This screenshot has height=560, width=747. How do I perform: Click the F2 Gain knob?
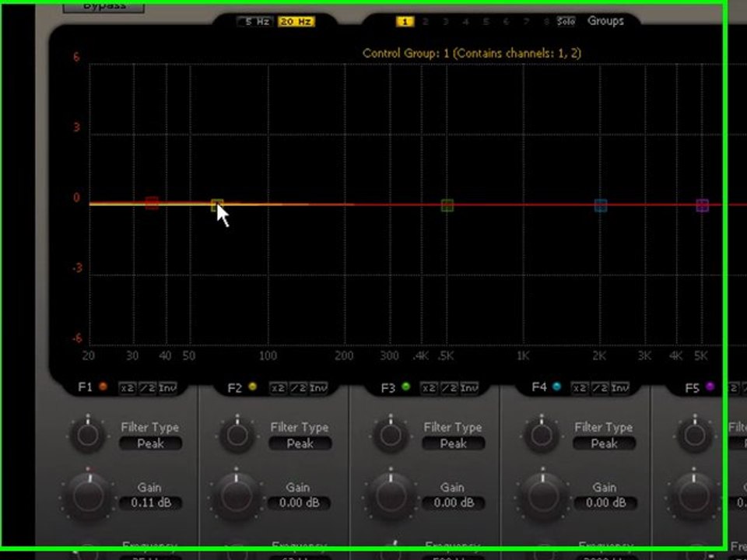pos(237,496)
